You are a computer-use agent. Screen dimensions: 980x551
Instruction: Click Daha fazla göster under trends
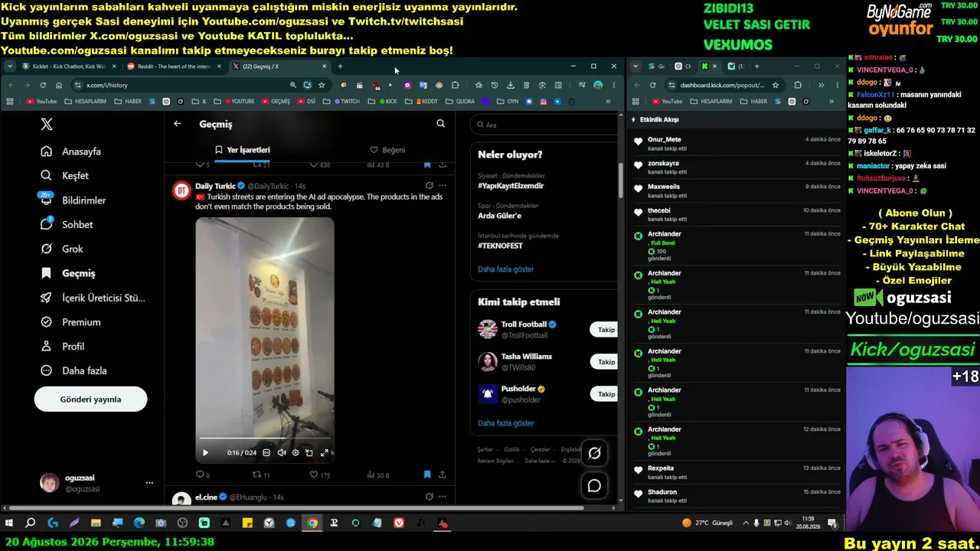click(x=506, y=269)
